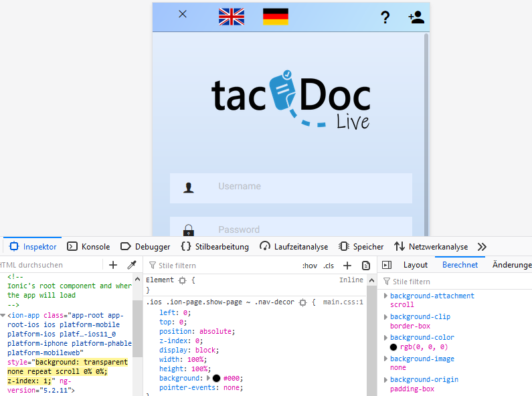
Task: Select the Ionic root component comment
Action: 69,290
